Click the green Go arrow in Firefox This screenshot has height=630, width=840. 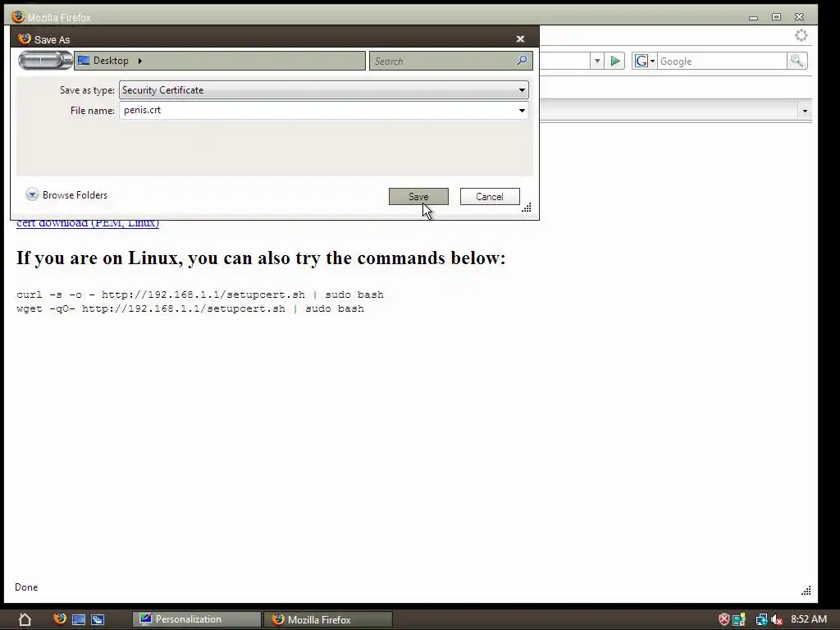point(615,61)
